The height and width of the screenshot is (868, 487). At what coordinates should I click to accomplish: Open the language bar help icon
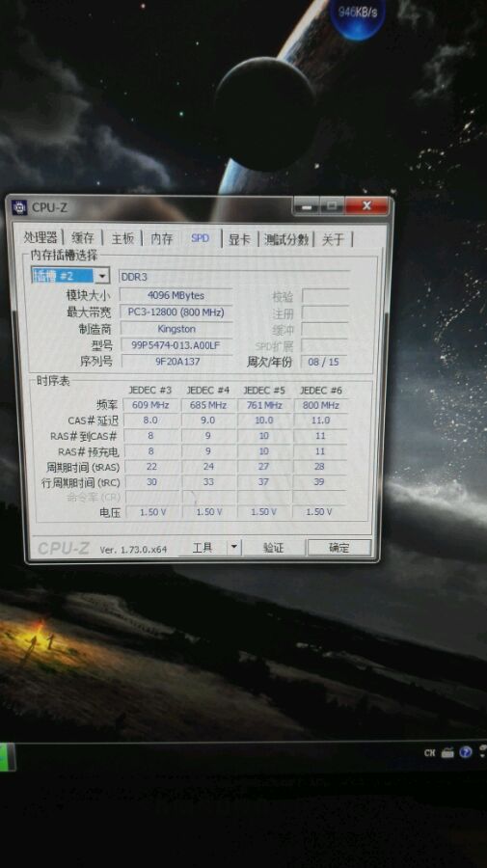(466, 752)
